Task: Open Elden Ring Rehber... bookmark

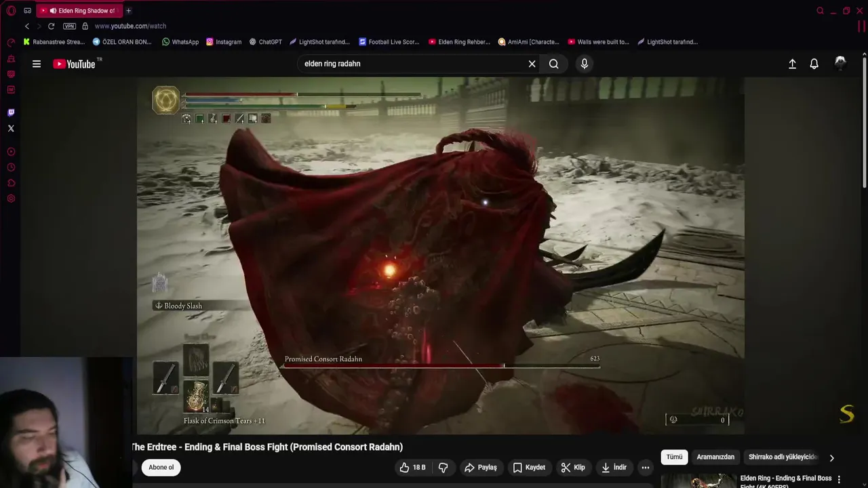Action: pyautogui.click(x=459, y=42)
